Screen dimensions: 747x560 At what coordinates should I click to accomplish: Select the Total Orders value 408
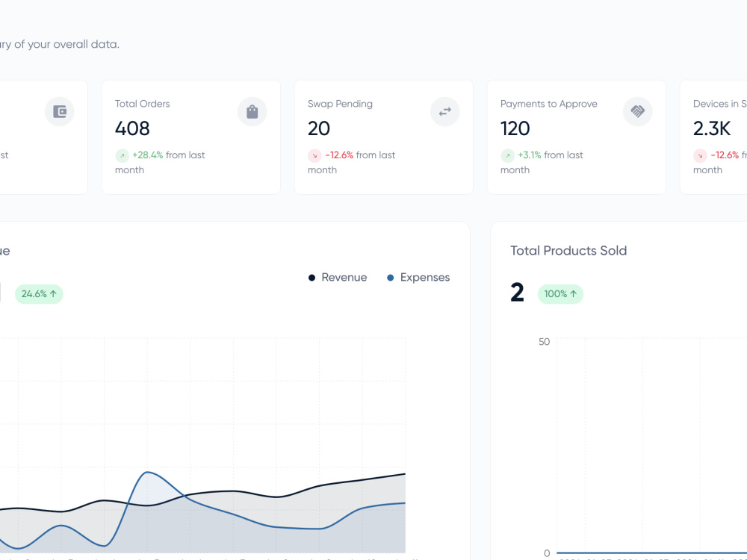(x=132, y=128)
